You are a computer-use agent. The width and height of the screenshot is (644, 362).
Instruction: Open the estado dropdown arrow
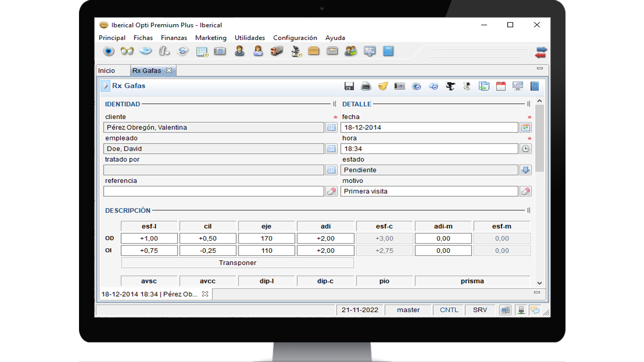coord(525,170)
